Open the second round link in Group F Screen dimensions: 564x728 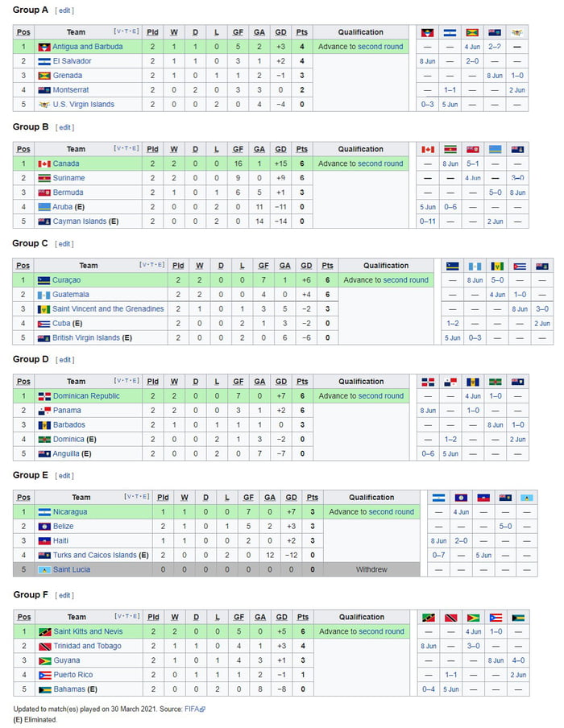[379, 631]
